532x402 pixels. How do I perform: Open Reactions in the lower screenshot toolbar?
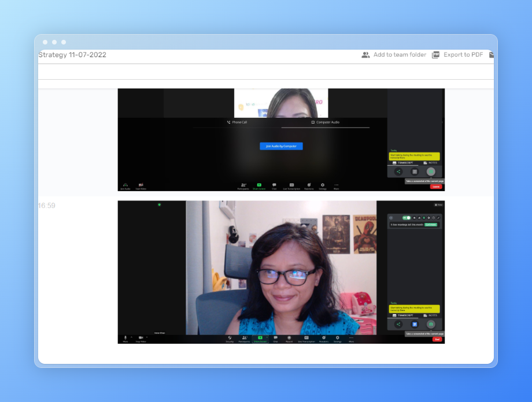pos(324,338)
